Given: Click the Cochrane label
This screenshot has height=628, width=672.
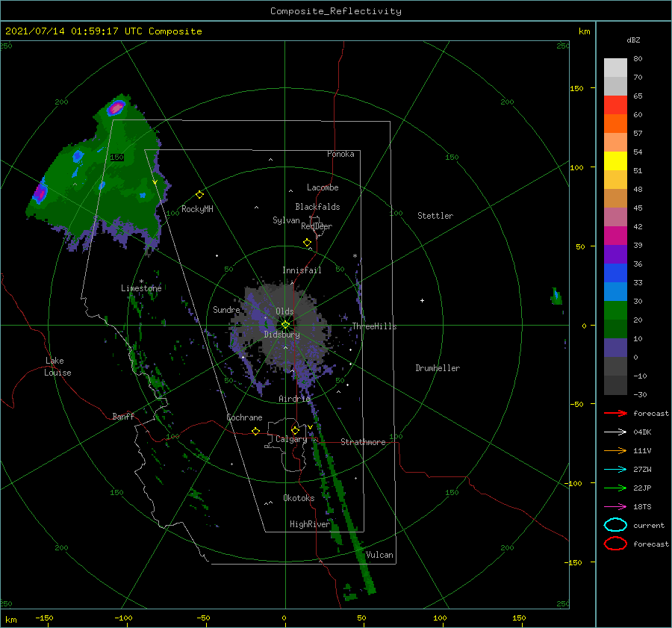Looking at the screenshot, I should pos(244,417).
